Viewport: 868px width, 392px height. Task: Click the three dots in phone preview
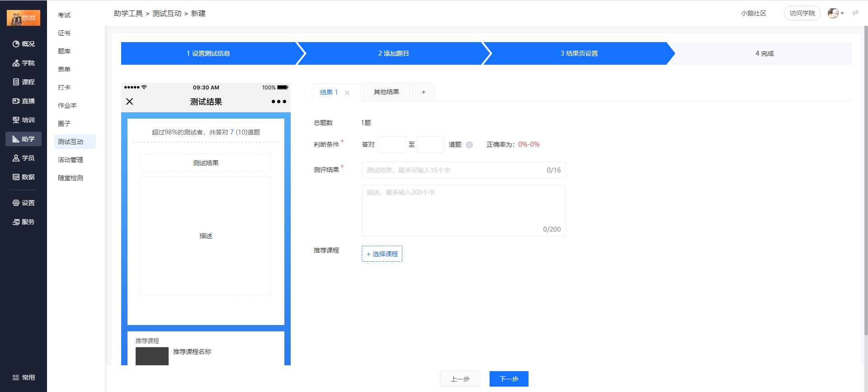(278, 102)
